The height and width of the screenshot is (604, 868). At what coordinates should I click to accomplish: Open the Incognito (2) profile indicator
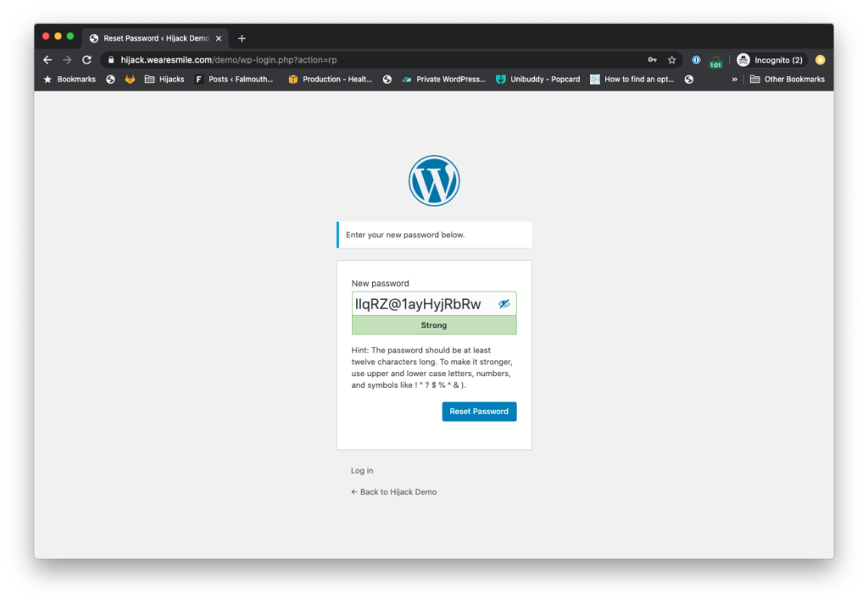[770, 60]
